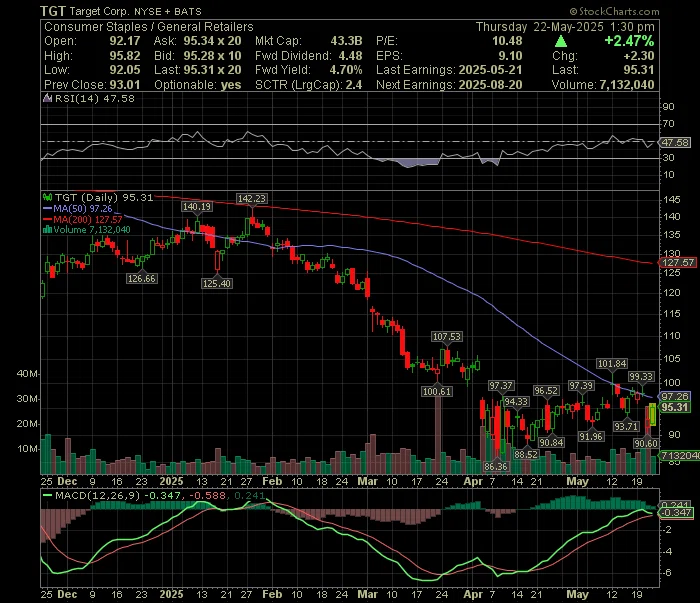The width and height of the screenshot is (700, 603).
Task: Click the SCTR (LrgCap) value 2.4
Action: click(x=354, y=85)
